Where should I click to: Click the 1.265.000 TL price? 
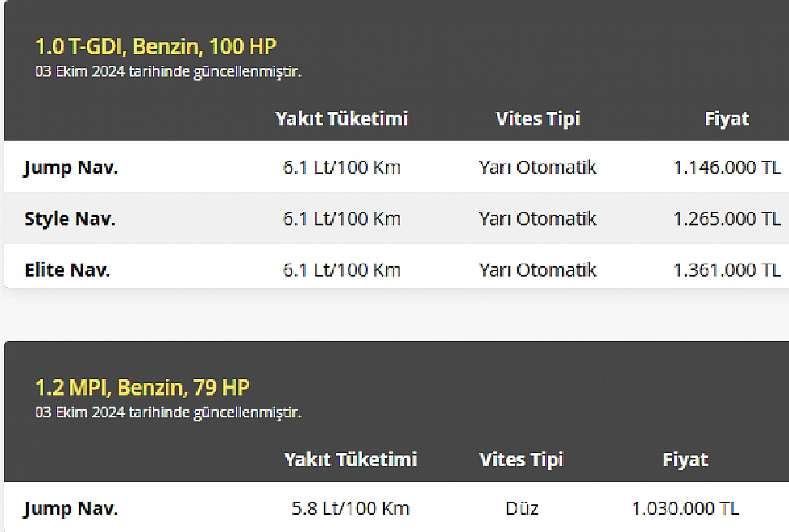pyautogui.click(x=727, y=219)
